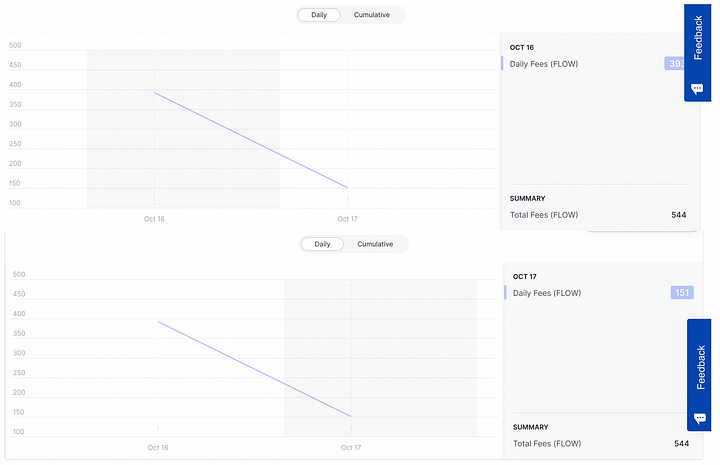Screen dimensions: 720x465
Task: Click Daily Fees (FLOW) legend under OCT 16
Action: [544, 64]
